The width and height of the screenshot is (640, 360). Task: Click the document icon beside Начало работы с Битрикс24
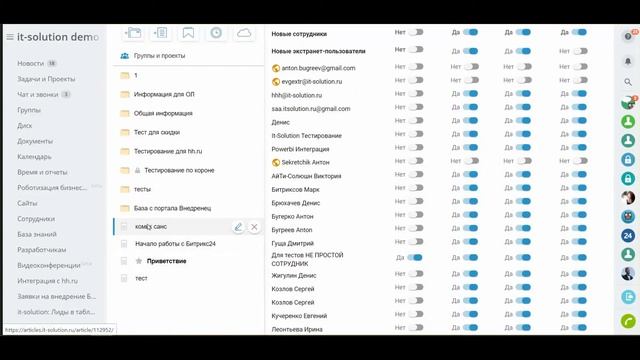124,244
